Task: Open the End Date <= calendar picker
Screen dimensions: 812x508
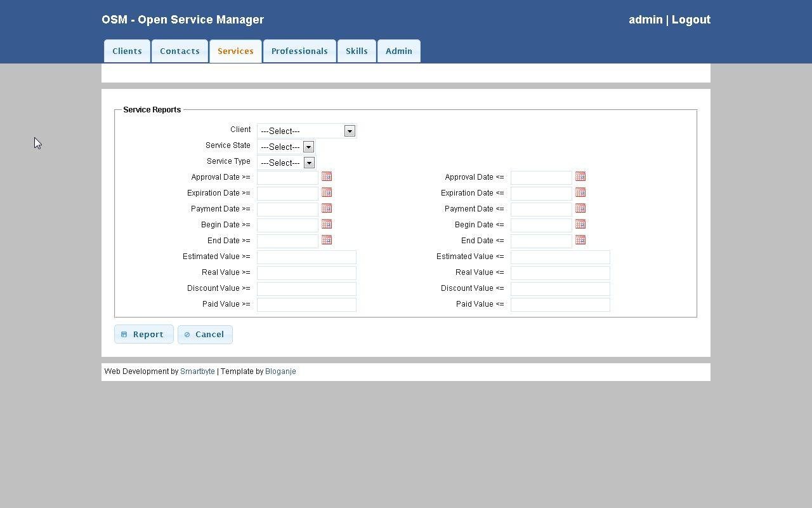Action: (x=580, y=240)
